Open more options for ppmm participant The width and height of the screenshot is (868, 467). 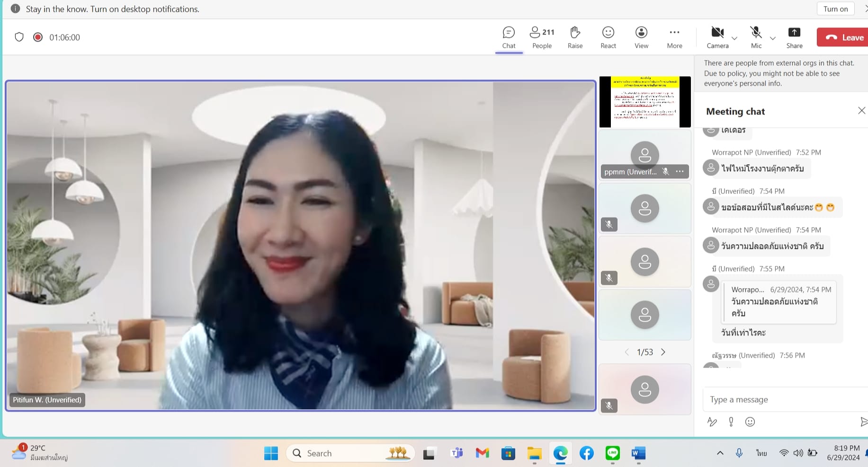click(680, 171)
